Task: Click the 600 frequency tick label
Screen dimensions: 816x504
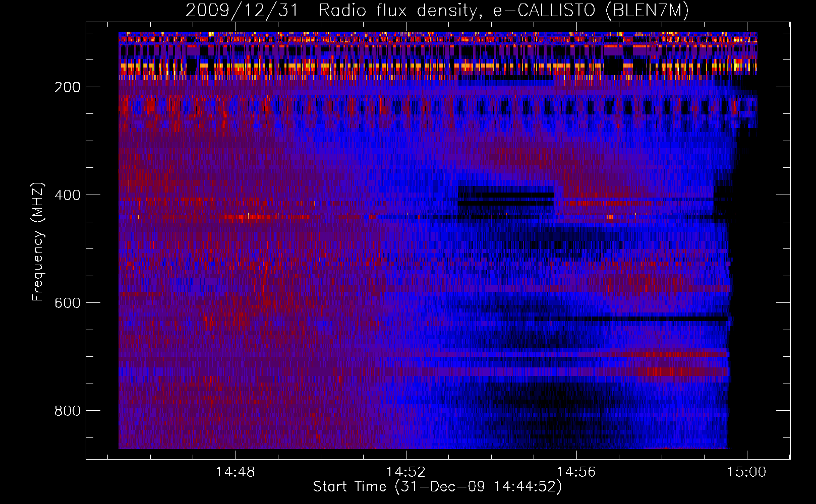Action: 68,303
